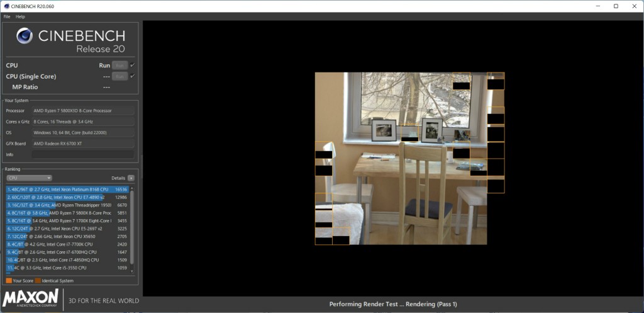The image size is (644, 313).
Task: Select Intel Core i5-3550 ranking row
Action: (x=67, y=268)
